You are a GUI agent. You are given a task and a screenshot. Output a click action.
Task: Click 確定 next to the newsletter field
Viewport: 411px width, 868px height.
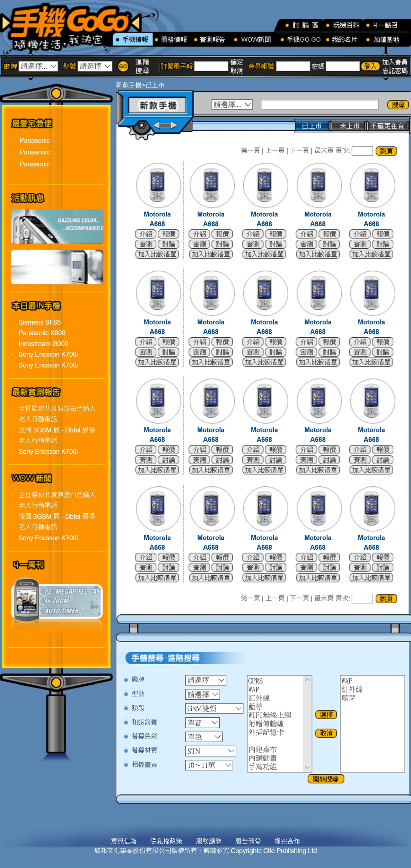coord(236,62)
